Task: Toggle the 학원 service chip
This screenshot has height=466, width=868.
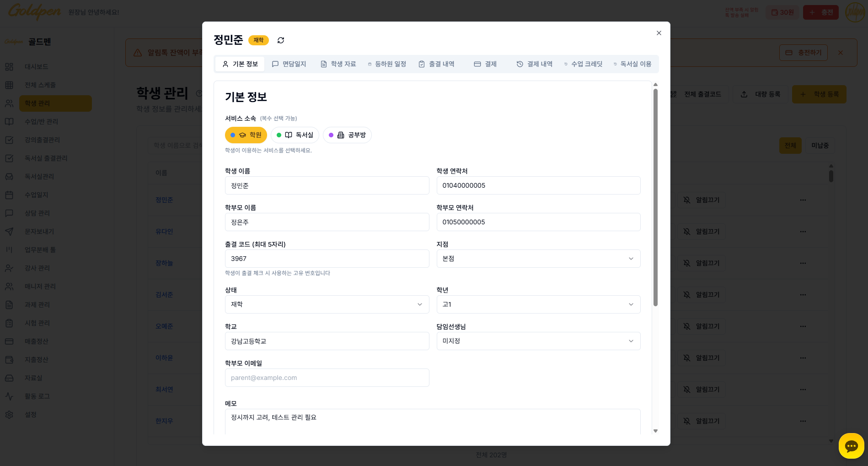Action: click(x=246, y=135)
